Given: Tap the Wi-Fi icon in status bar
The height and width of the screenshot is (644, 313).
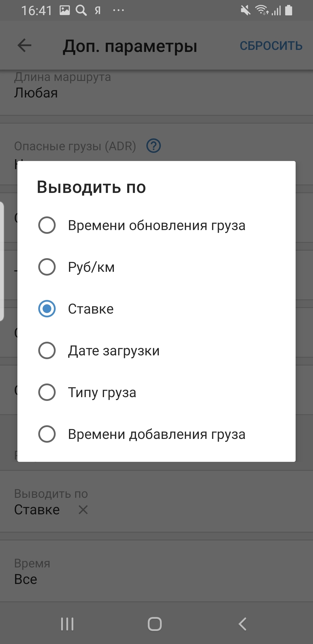Looking at the screenshot, I should 261,10.
